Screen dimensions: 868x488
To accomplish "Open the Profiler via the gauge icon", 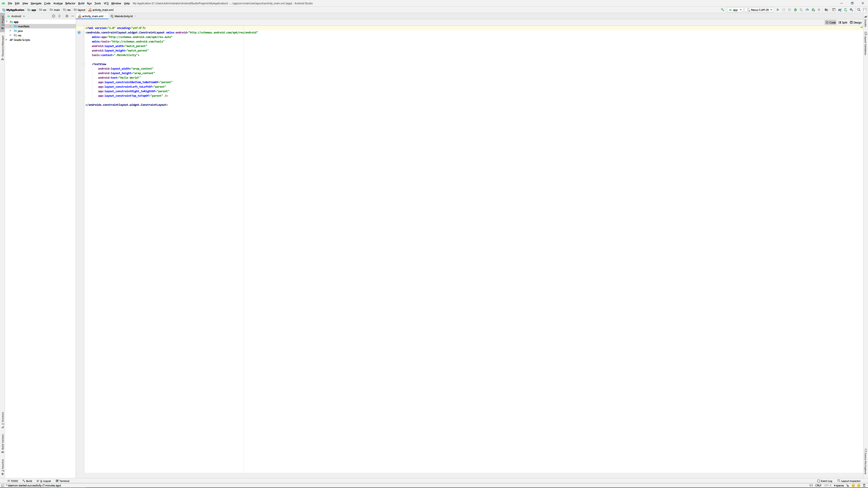I will tap(807, 10).
